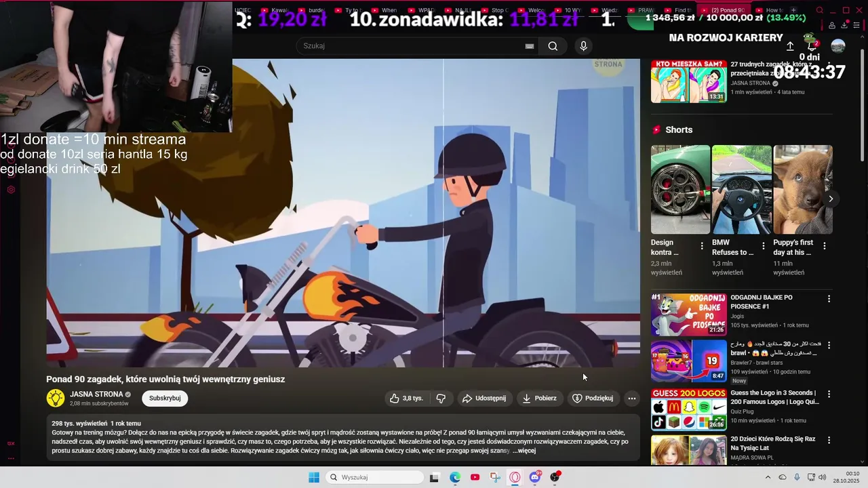
Task: Click Opera GX icon in taskbar
Action: (x=515, y=477)
